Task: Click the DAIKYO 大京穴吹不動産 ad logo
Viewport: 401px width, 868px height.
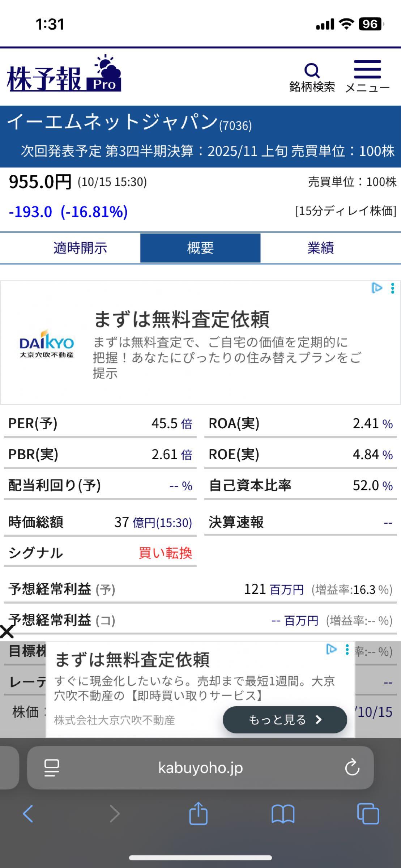Action: coord(47,346)
